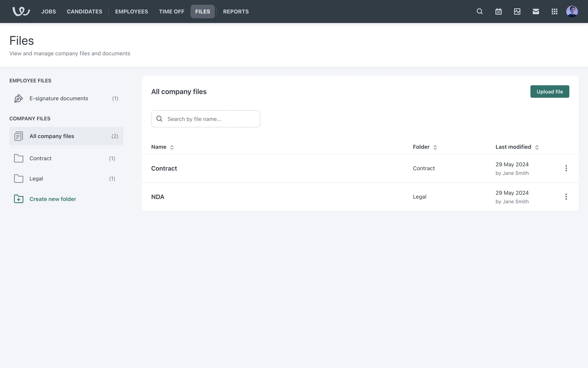Click Create new folder link
Screen dimensions: 588x368
pos(53,199)
